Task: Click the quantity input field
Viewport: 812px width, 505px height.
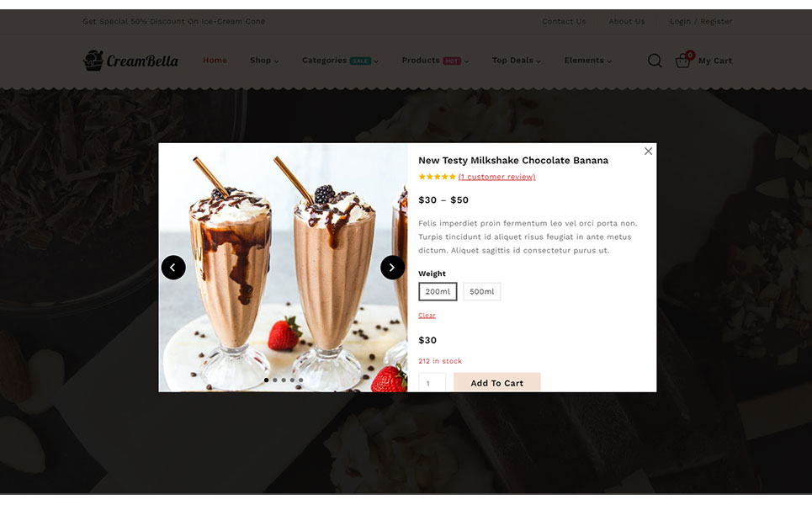Action: pos(432,383)
